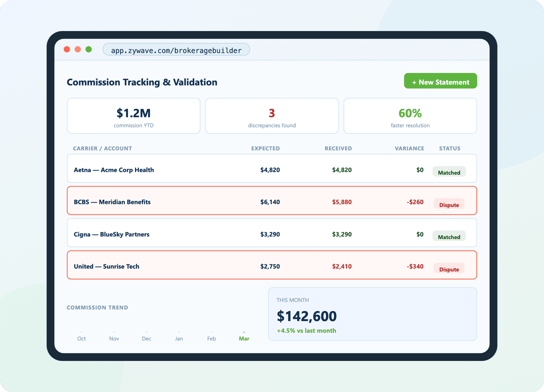Open United — Sunrise Tech account name
544x392 pixels.
click(107, 266)
